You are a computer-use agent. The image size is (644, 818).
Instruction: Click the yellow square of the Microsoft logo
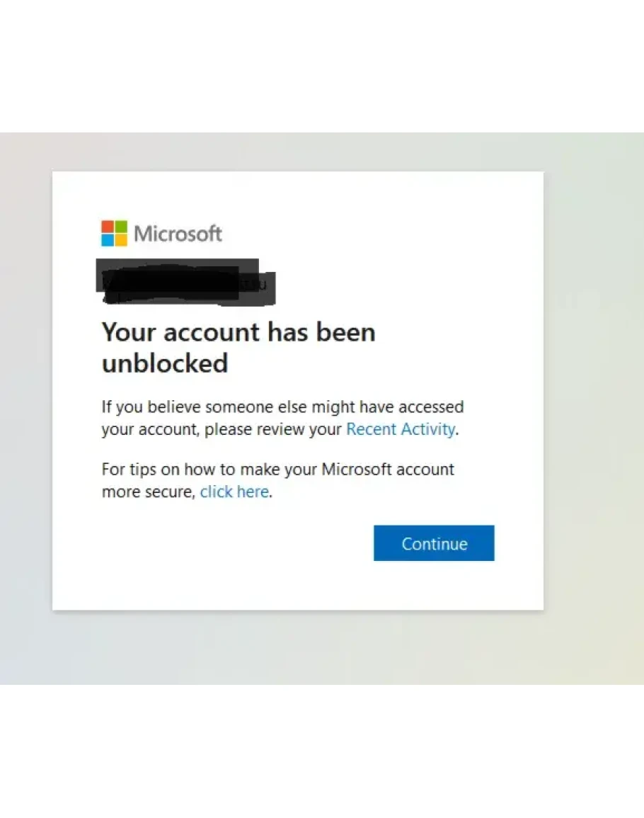120,240
